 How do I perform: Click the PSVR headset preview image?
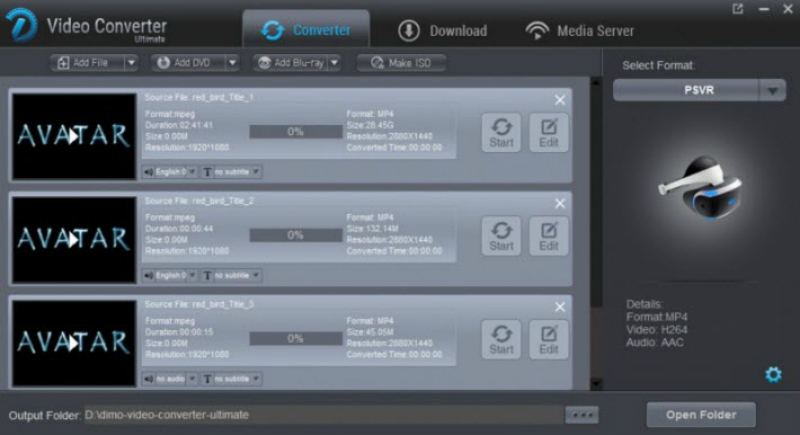click(x=700, y=187)
